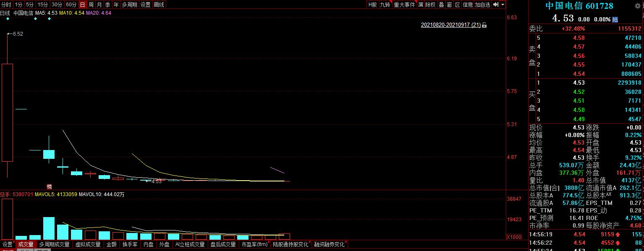Click buy level 5 price 4.49
The width and height of the screenshot is (644, 251).
click(x=579, y=119)
